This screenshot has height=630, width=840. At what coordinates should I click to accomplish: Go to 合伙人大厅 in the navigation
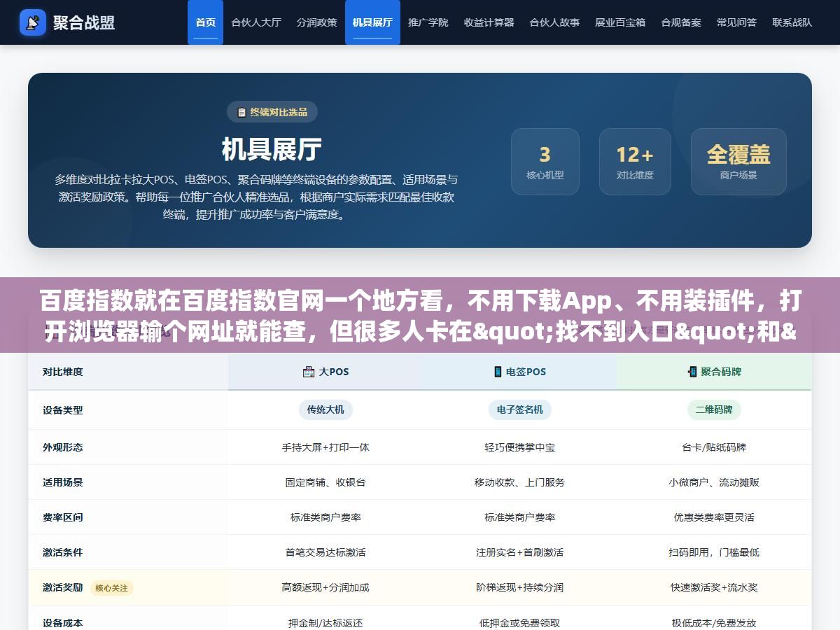coord(256,22)
